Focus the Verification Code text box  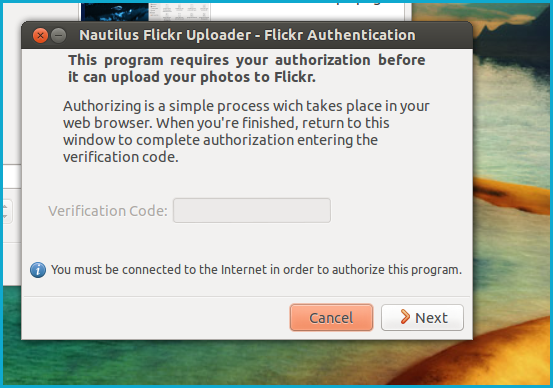coord(252,211)
